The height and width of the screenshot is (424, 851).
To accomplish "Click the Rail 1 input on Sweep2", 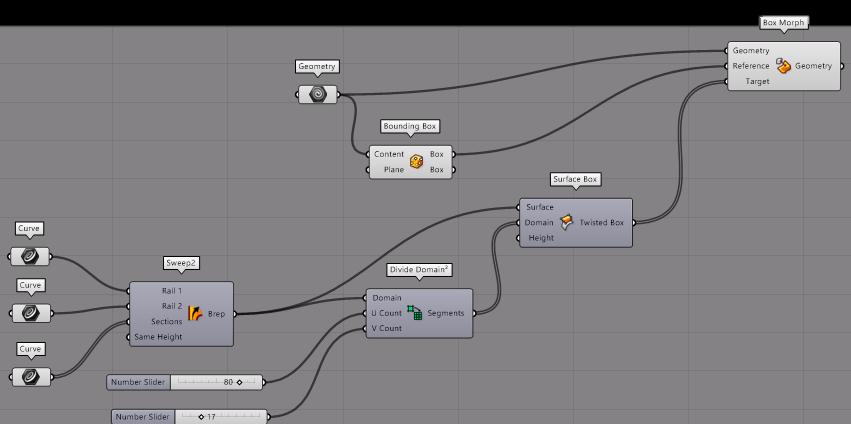I will pyautogui.click(x=172, y=291).
